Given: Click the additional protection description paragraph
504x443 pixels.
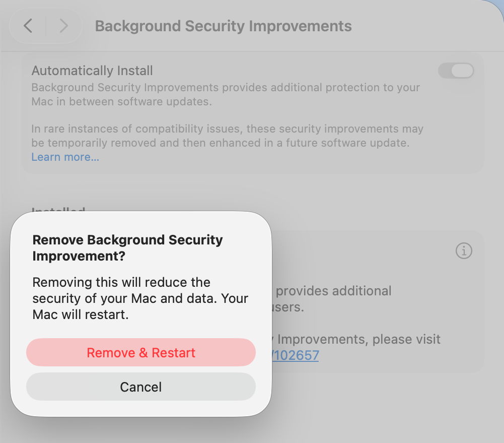Looking at the screenshot, I should 226,94.
